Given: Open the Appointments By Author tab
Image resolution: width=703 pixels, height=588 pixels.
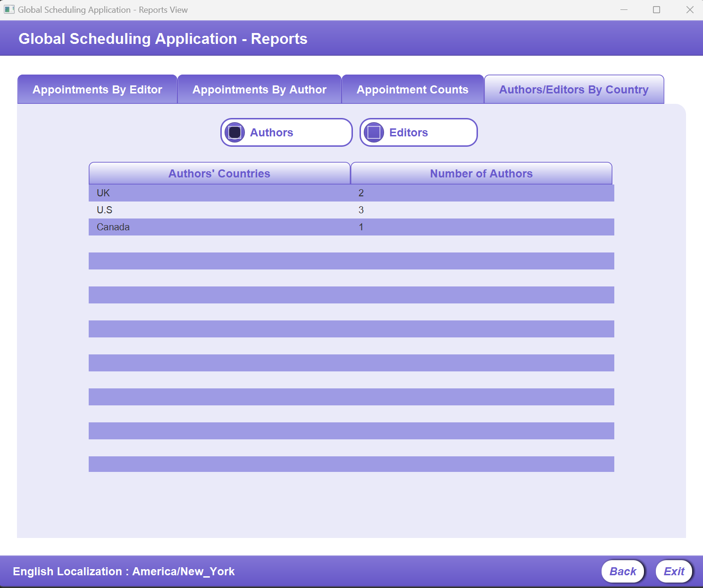Looking at the screenshot, I should [259, 89].
